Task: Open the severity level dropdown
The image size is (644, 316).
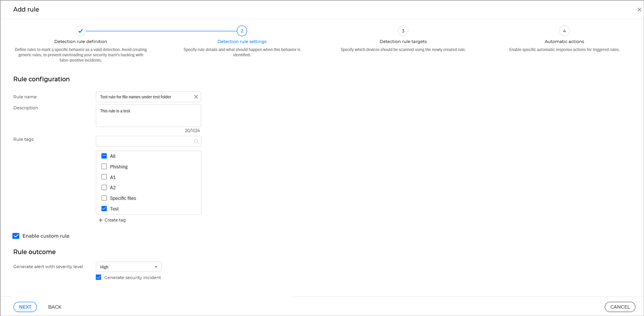Action: (129, 267)
